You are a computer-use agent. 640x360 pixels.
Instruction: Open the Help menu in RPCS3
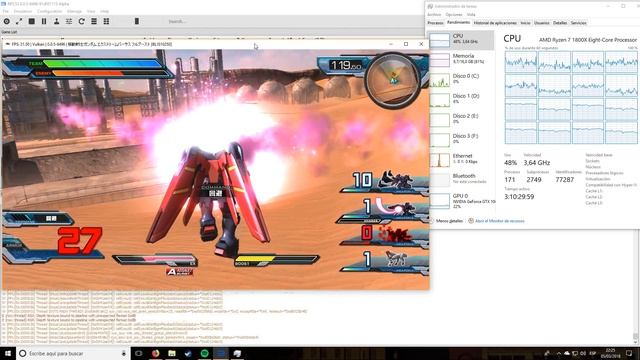pos(105,11)
